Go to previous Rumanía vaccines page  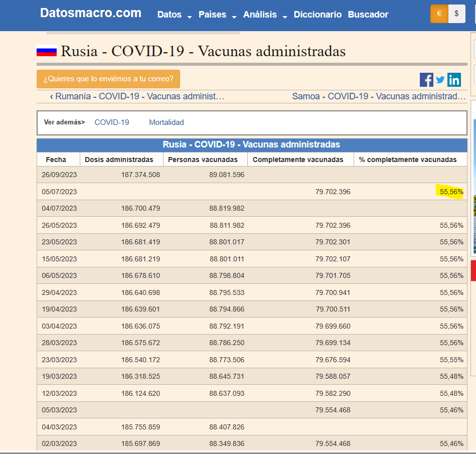tap(137, 96)
